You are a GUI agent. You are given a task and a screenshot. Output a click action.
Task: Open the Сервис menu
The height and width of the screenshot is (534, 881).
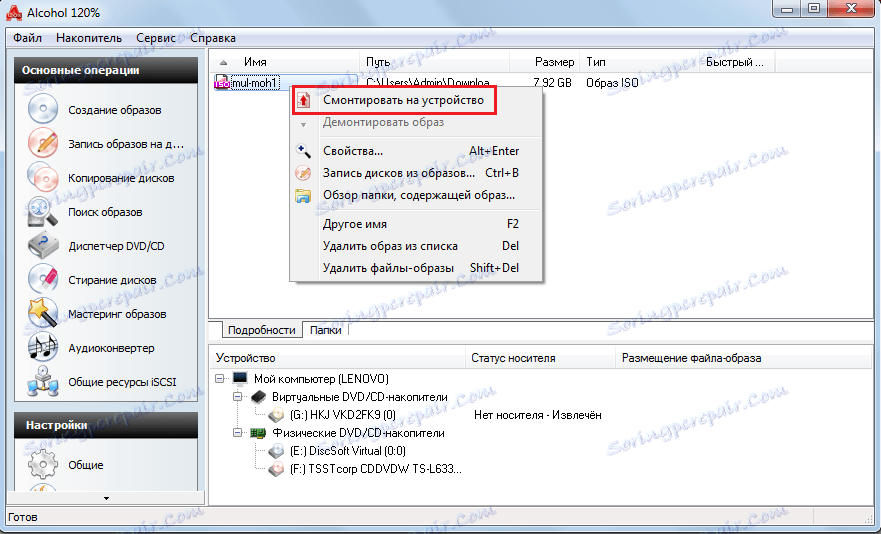click(x=156, y=38)
